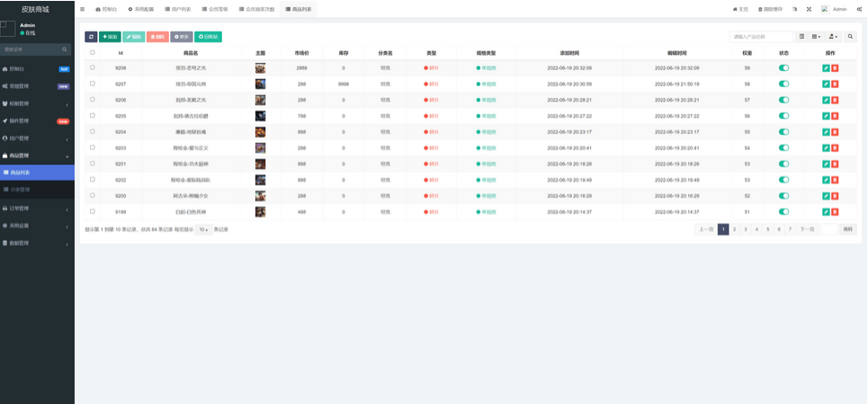Click the green 添加 button

110,37
